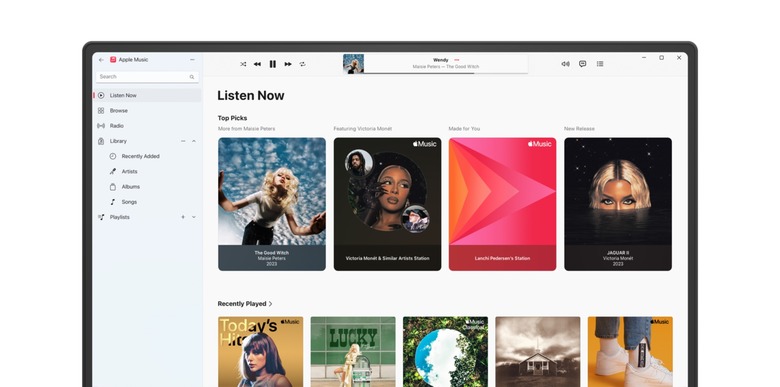
Task: Open the Today's Hits playlist cover
Action: (261, 352)
